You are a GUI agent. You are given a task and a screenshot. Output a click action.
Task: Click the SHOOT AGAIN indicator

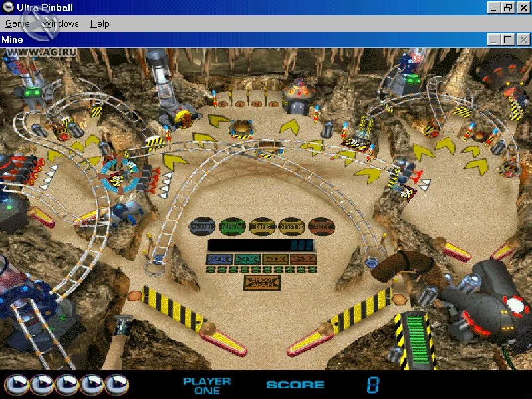262,283
